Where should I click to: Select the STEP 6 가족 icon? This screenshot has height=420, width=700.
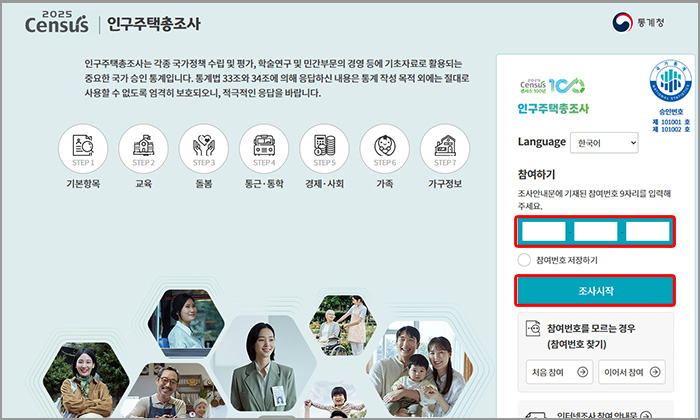[x=385, y=148]
